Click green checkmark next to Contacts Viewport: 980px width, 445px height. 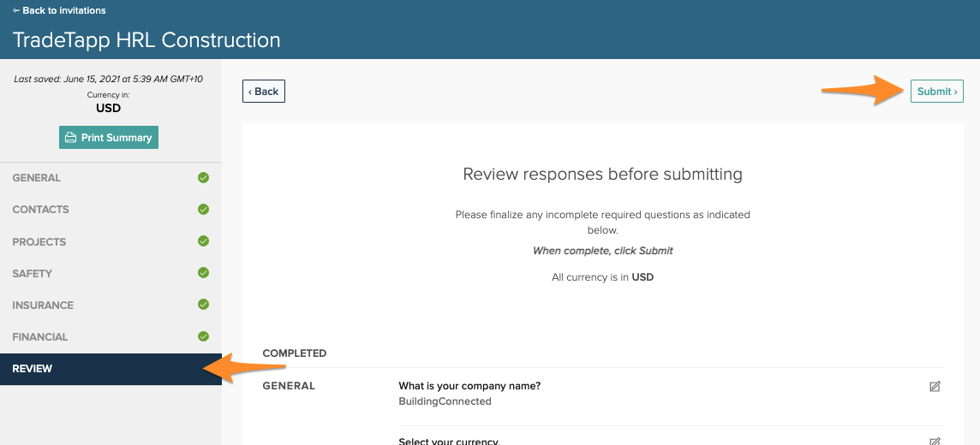coord(203,210)
